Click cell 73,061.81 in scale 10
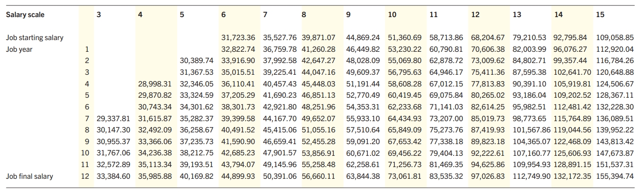644x195 pixels. 404,176
